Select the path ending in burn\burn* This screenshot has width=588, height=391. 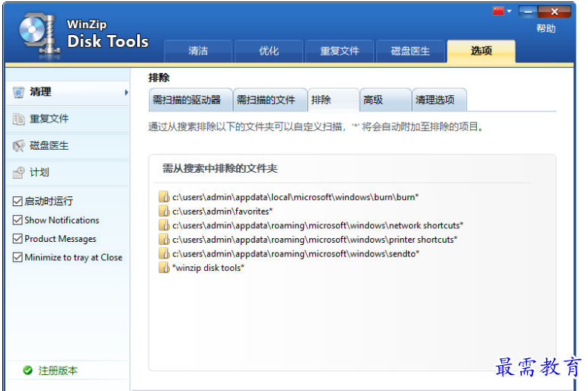click(x=296, y=197)
